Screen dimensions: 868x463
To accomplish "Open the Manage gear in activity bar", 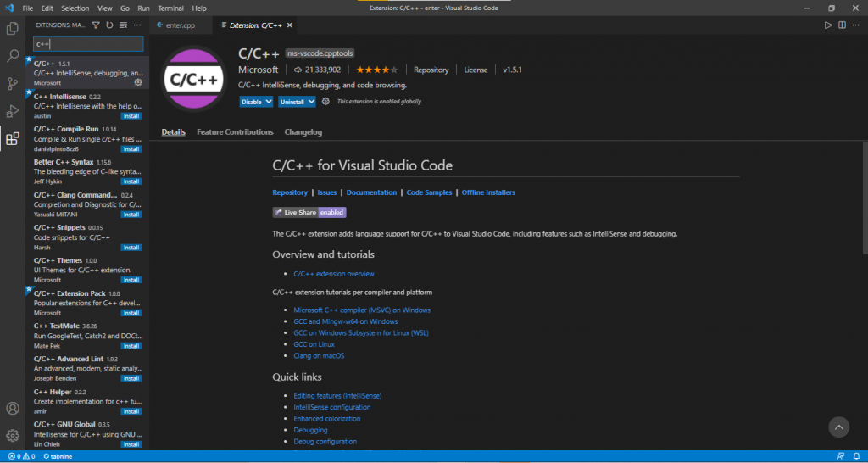I will [x=12, y=435].
